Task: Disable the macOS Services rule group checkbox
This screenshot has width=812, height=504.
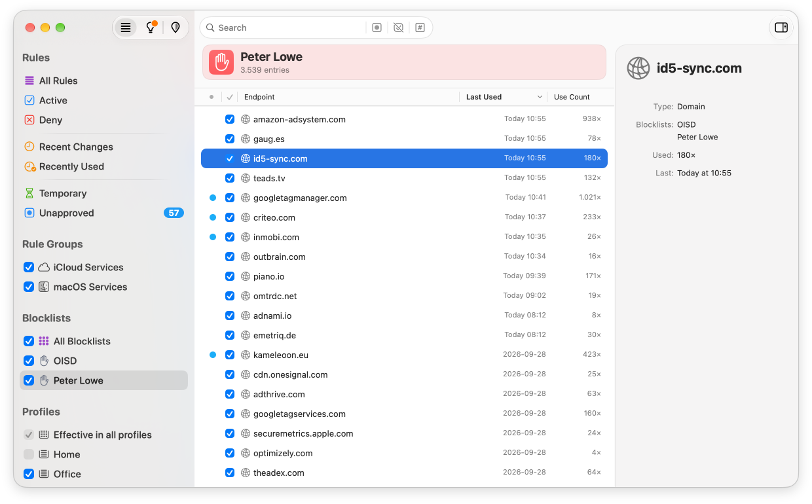Action: point(29,287)
